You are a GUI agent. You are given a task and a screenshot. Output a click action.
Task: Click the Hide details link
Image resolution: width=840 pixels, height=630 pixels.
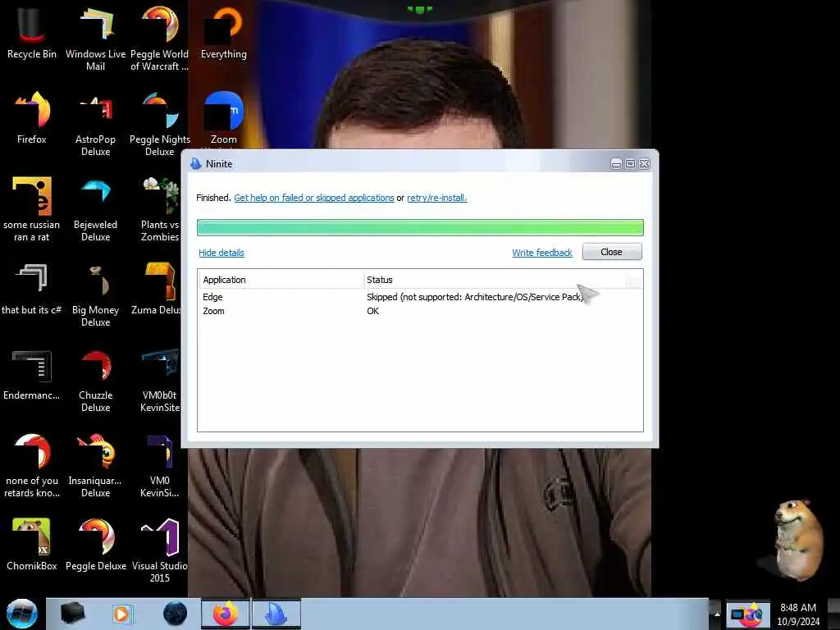click(x=221, y=253)
